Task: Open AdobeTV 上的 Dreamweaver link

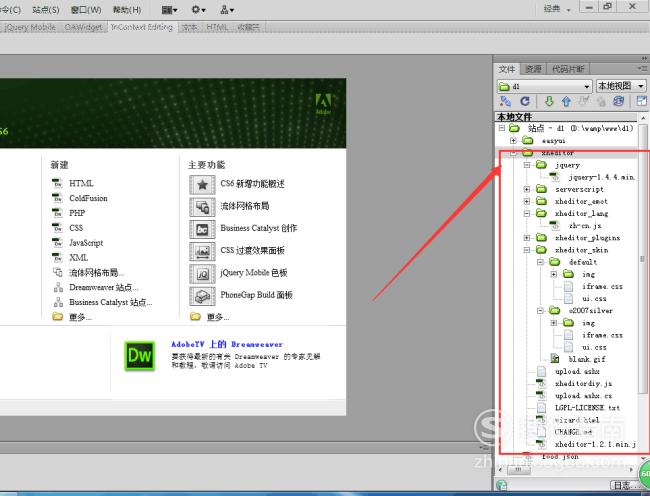Action: click(x=227, y=344)
